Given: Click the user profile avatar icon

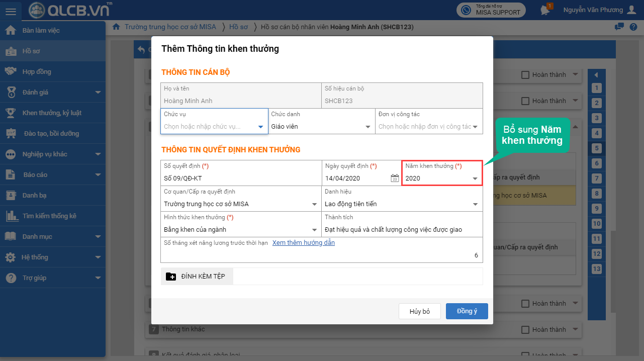Looking at the screenshot, I should (x=632, y=10).
